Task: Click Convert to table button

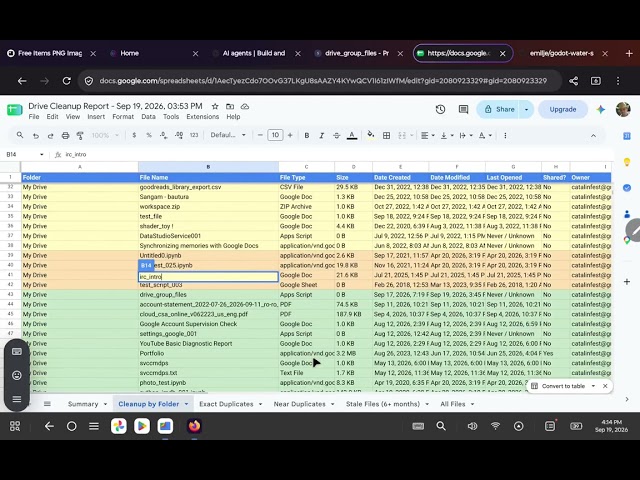Action: (558, 386)
